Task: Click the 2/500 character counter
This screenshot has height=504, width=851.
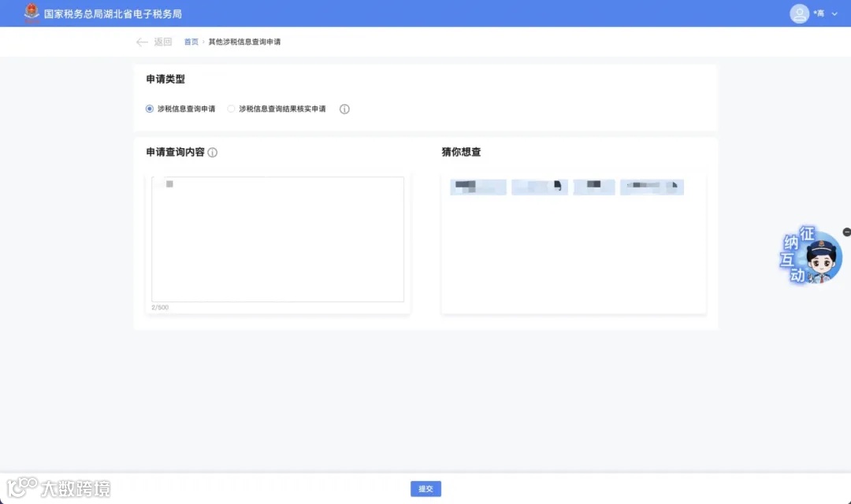Action: [160, 308]
